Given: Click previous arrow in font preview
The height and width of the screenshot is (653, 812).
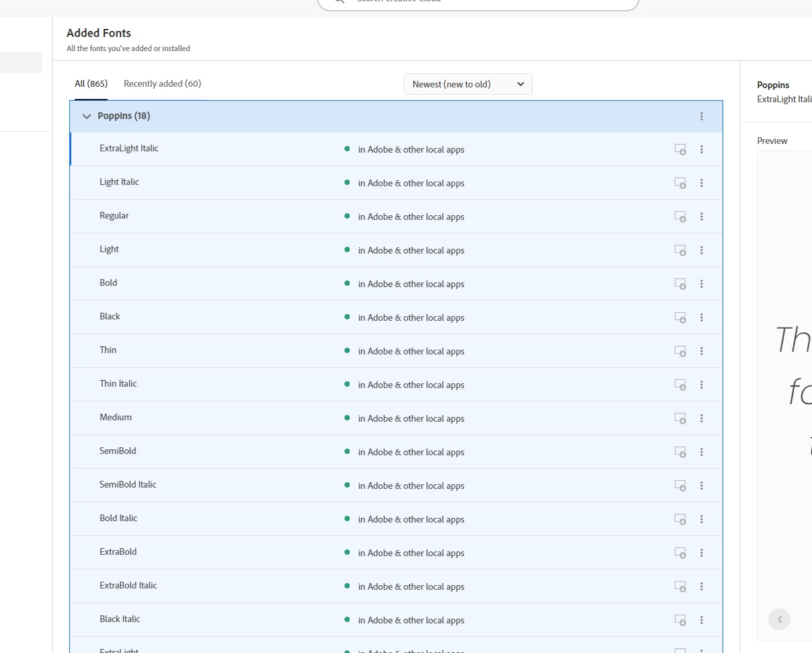Looking at the screenshot, I should pyautogui.click(x=780, y=619).
